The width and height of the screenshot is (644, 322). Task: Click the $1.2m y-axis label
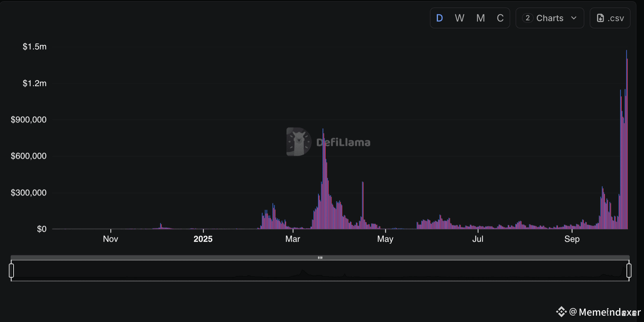35,83
